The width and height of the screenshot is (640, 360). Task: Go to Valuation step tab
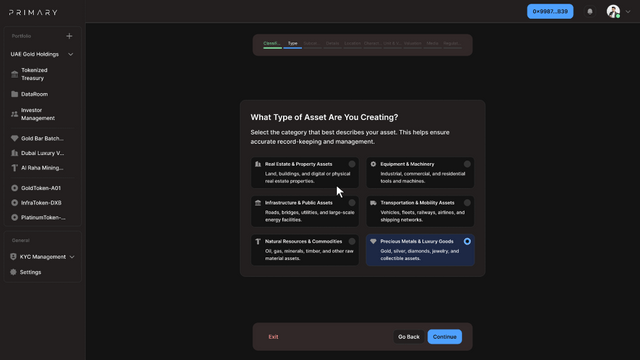pyautogui.click(x=413, y=44)
